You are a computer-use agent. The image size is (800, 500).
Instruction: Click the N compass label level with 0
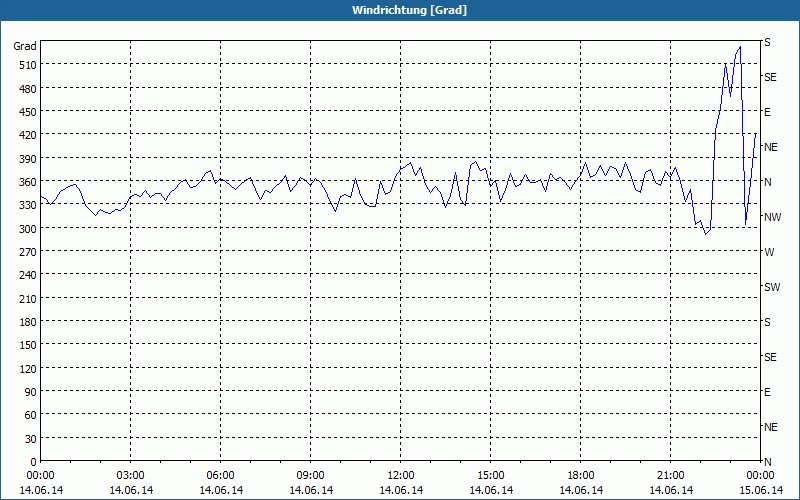[768, 462]
